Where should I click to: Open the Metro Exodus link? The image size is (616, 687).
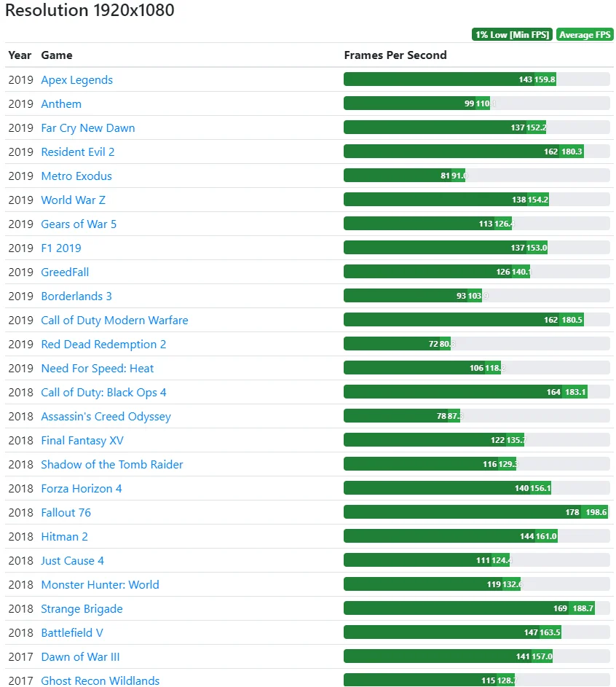click(x=76, y=176)
